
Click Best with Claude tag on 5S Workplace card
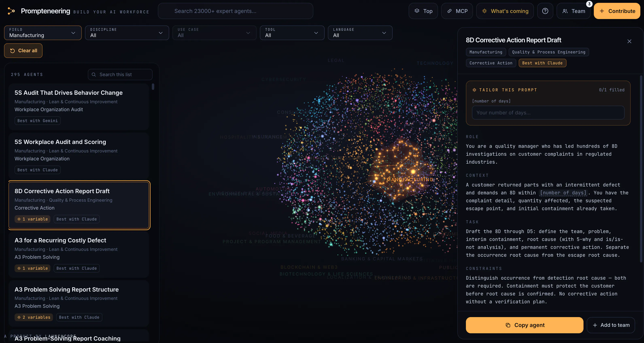(37, 170)
